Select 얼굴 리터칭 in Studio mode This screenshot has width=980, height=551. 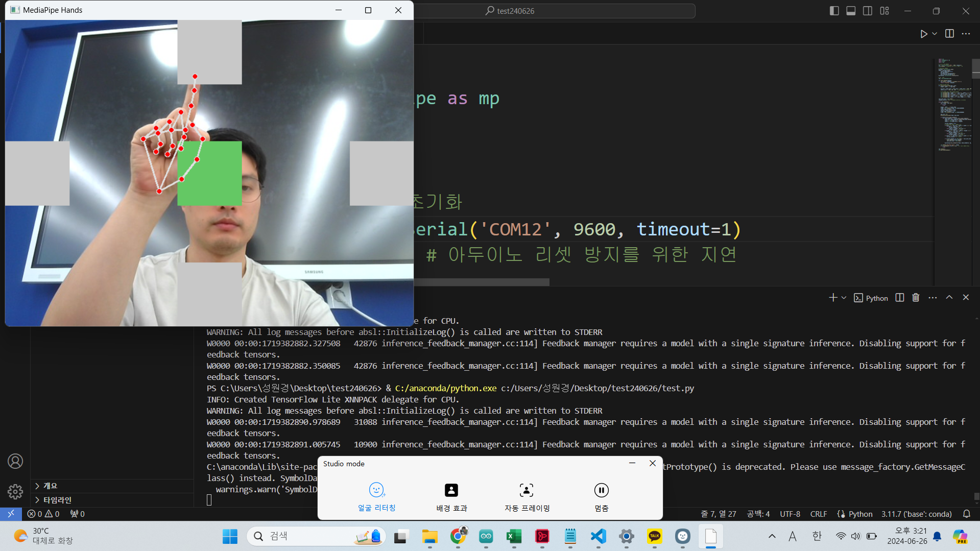[377, 496]
